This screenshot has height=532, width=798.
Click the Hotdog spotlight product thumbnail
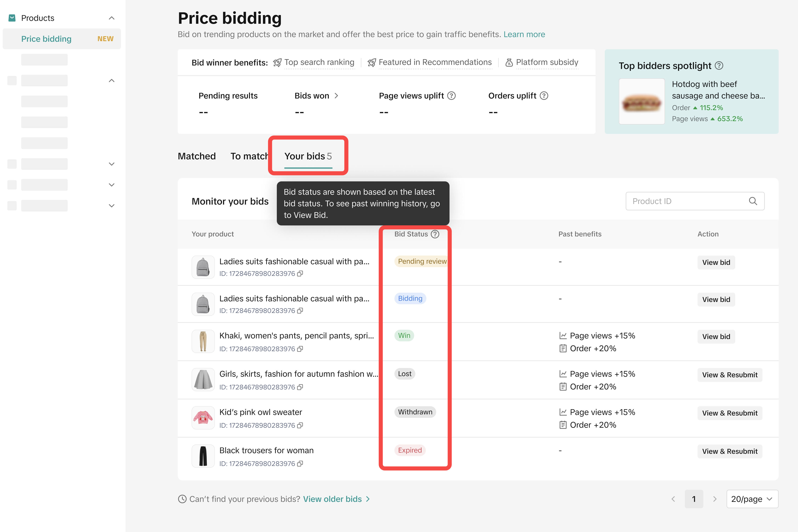(x=642, y=101)
